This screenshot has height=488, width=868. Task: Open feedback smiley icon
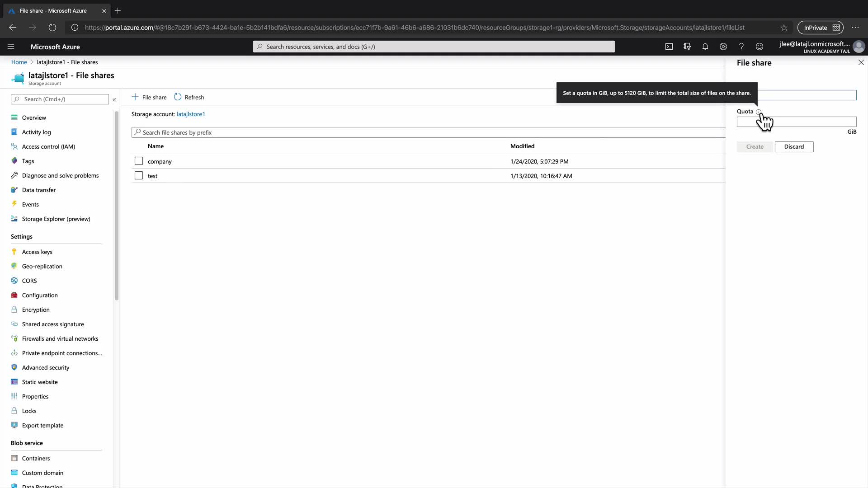click(x=759, y=47)
